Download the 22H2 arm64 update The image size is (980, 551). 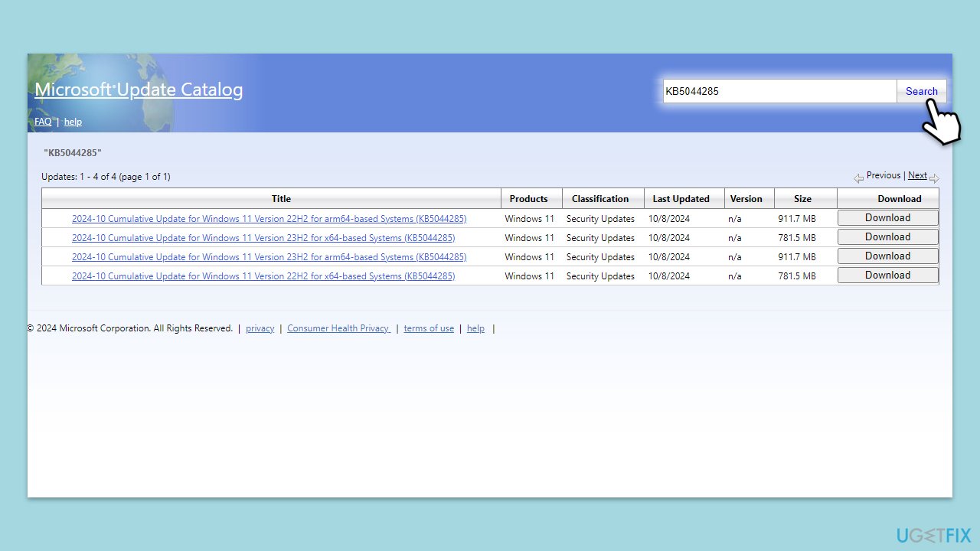(x=888, y=218)
